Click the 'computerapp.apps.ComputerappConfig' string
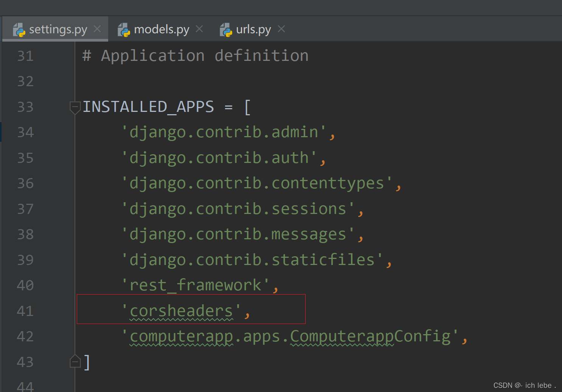The width and height of the screenshot is (562, 392). coord(290,336)
